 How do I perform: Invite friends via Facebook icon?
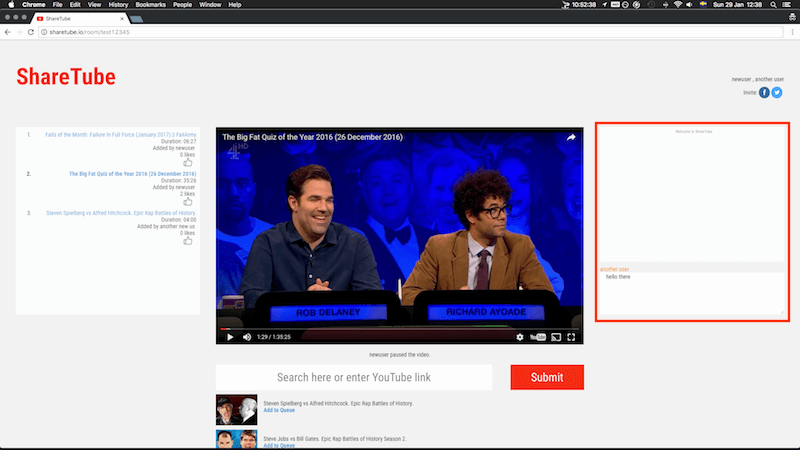tap(764, 92)
